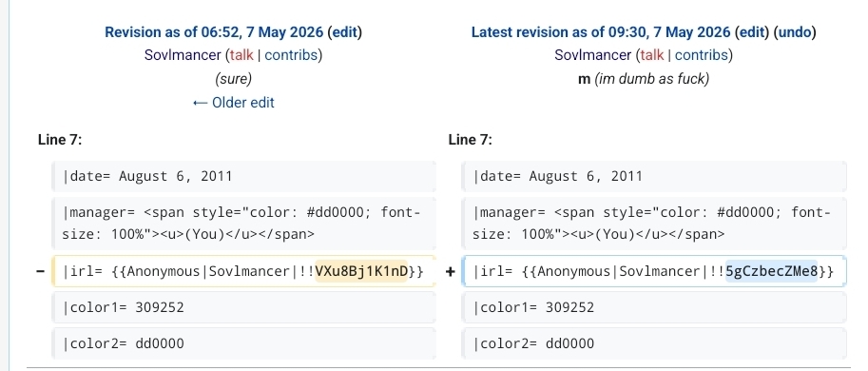The height and width of the screenshot is (371, 868).
Task: Open left Sovlmancer user page link
Action: 183,55
